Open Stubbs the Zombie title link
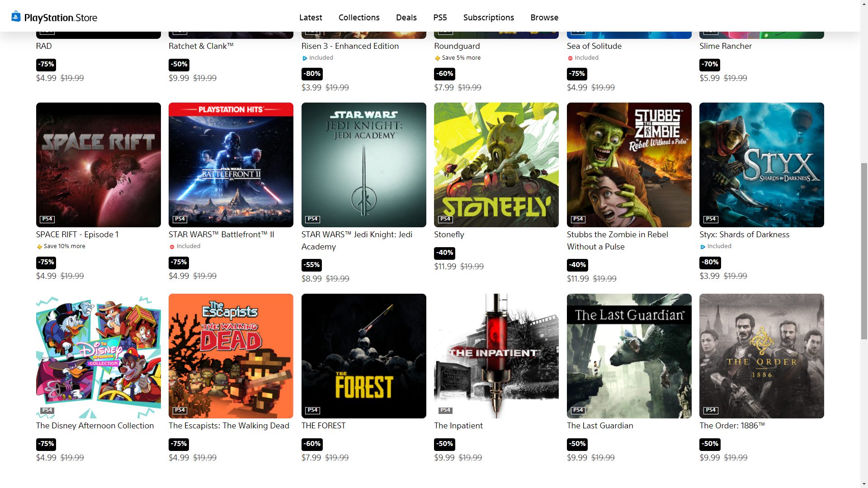The image size is (868, 488). [617, 240]
